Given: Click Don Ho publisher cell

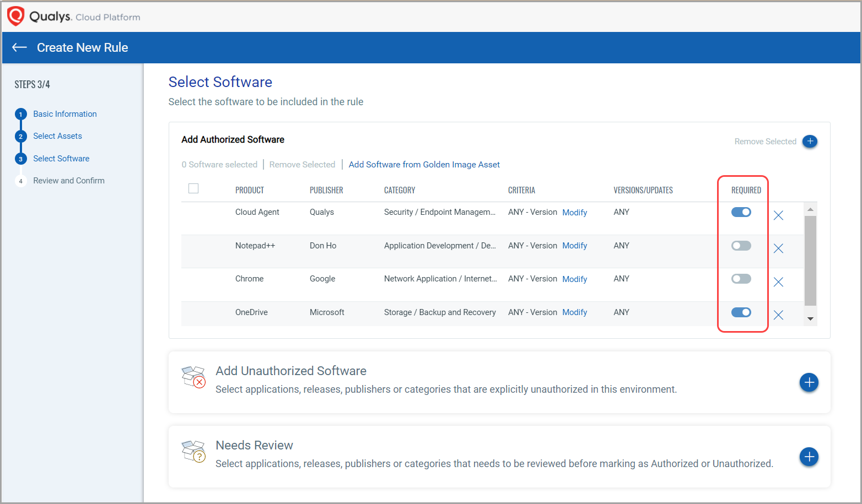Looking at the screenshot, I should tap(323, 246).
